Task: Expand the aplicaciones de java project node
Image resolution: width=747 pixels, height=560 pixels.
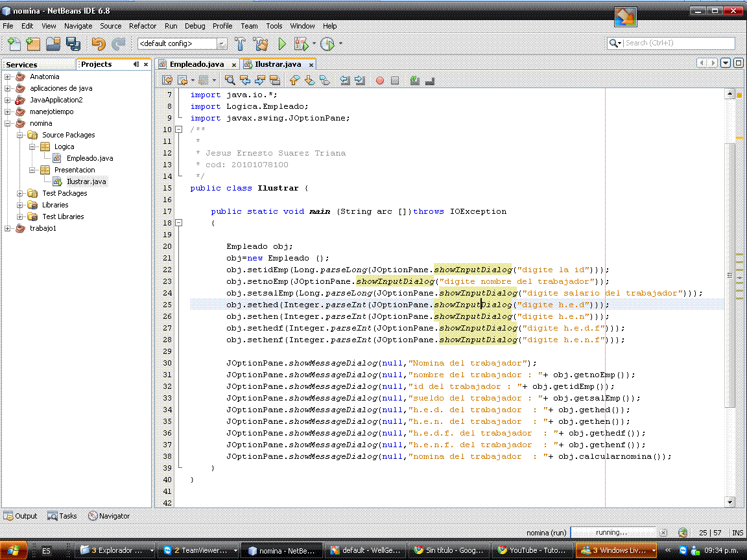Action: tap(7, 89)
